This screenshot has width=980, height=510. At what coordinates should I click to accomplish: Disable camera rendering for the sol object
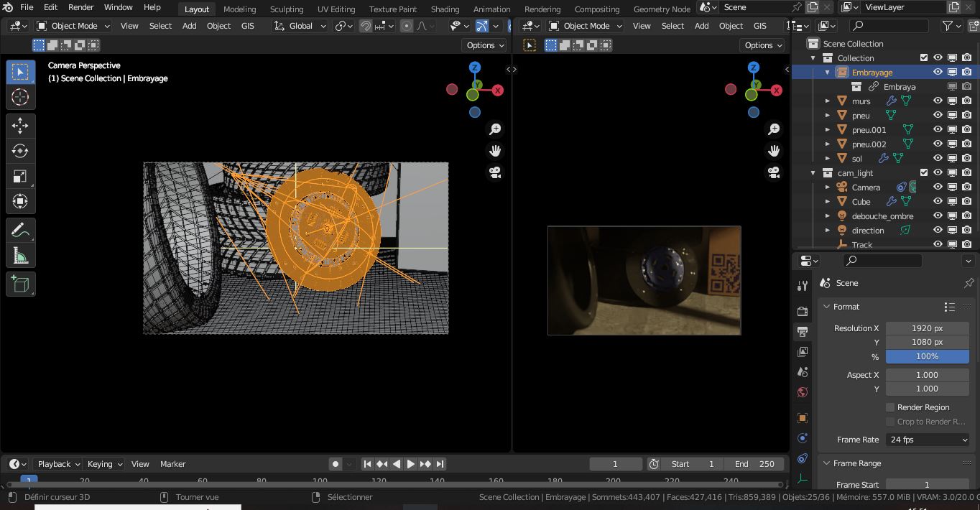click(966, 158)
